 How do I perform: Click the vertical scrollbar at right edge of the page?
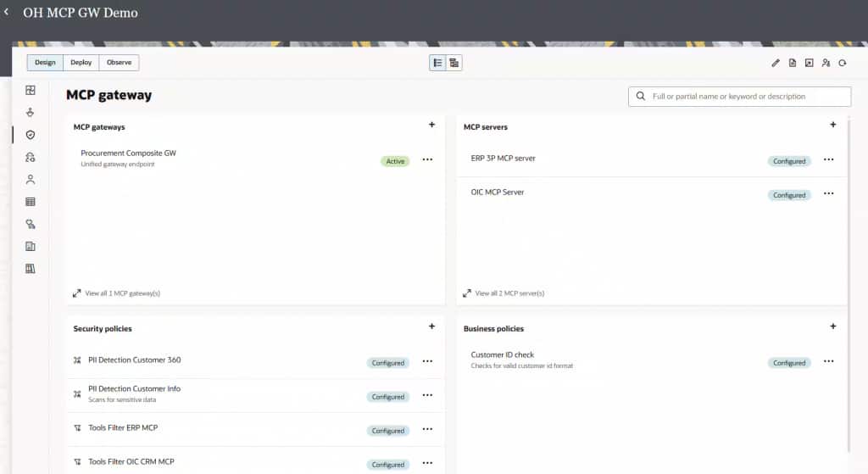pos(849,285)
